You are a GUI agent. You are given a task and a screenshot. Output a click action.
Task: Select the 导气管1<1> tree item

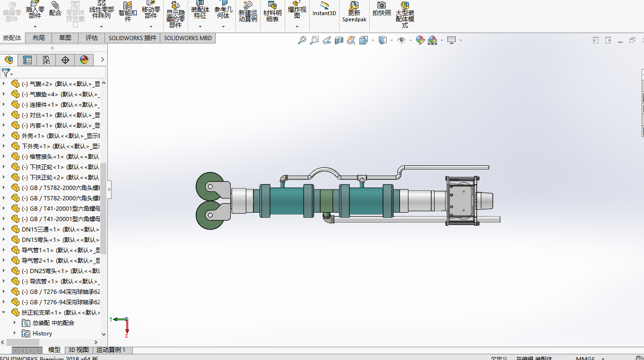(55, 250)
